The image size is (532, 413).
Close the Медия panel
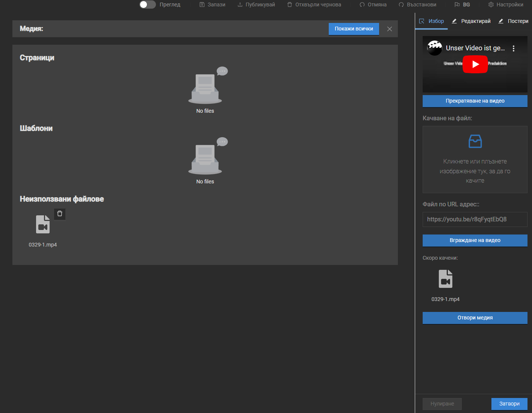click(x=390, y=29)
